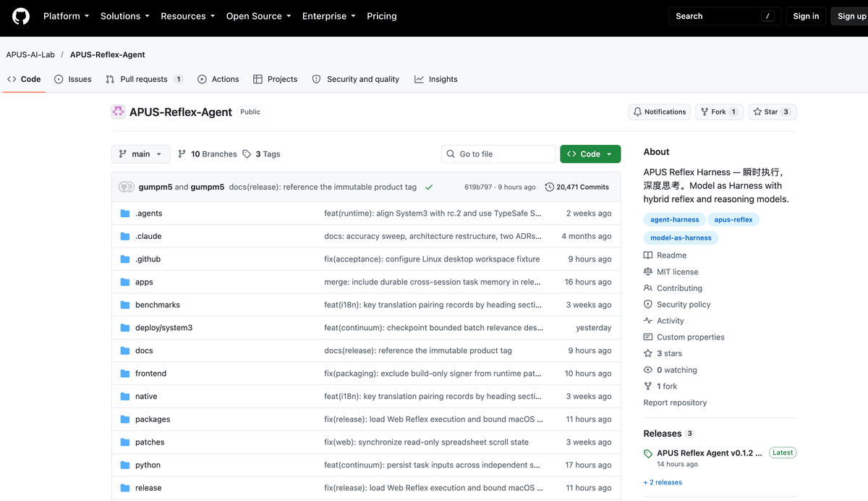Image resolution: width=868 pixels, height=501 pixels.
Task: Open the deploy/system3 folder
Action: 163,328
